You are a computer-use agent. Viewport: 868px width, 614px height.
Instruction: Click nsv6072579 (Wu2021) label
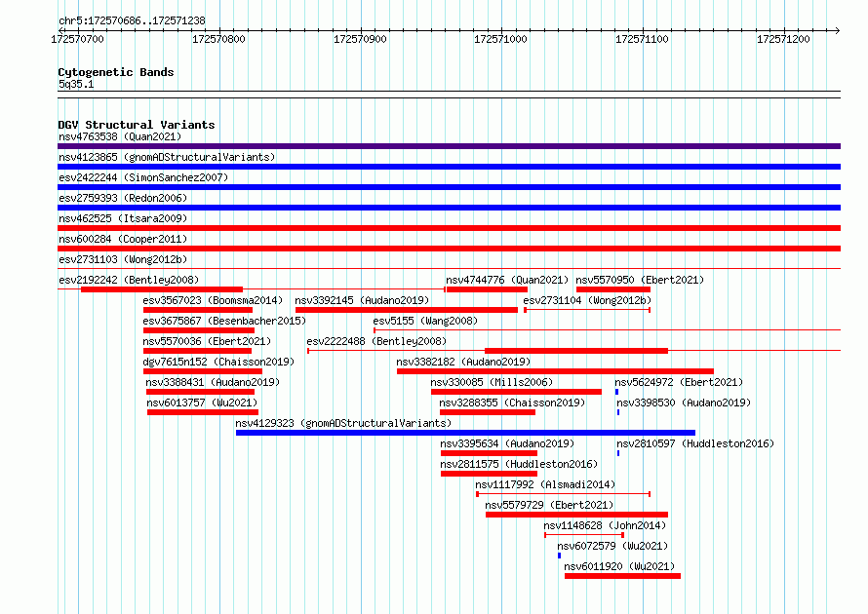point(612,546)
